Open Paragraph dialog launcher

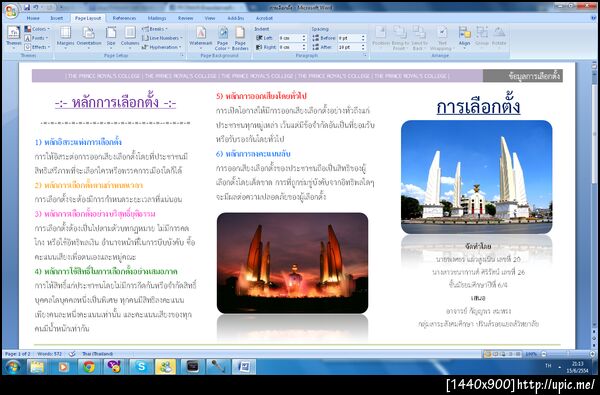tap(365, 56)
